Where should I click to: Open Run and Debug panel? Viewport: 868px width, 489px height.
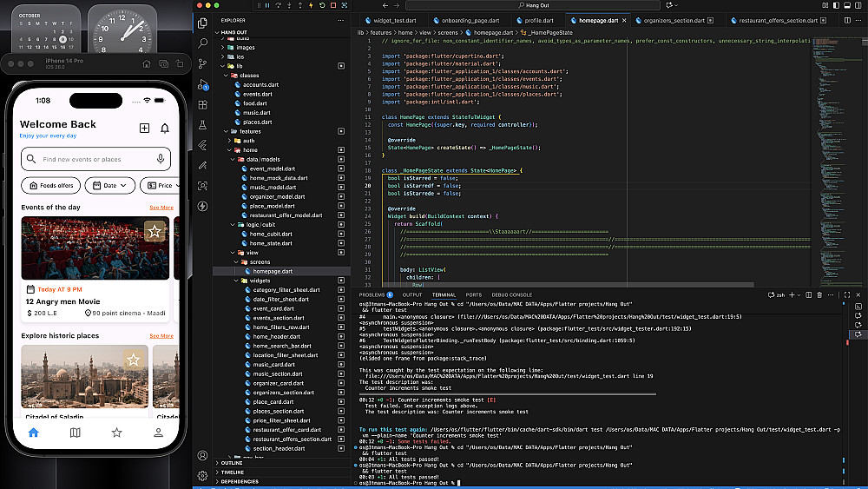click(202, 84)
